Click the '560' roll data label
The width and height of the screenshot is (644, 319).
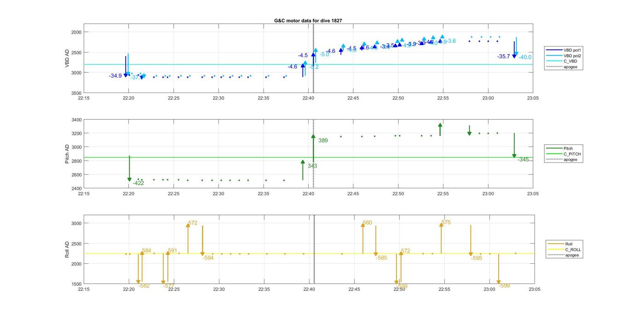(367, 223)
